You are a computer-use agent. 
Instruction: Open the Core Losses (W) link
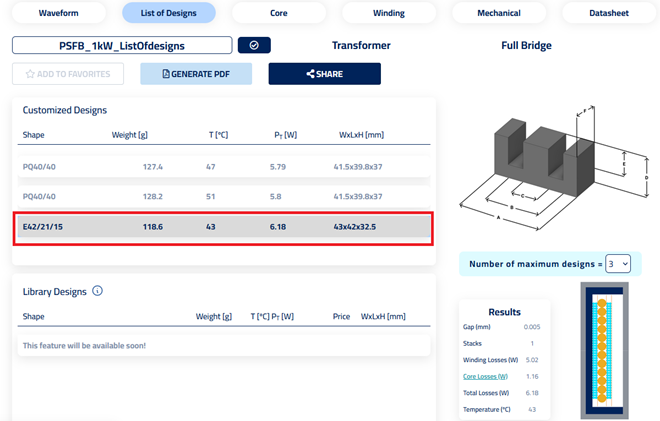coord(485,376)
